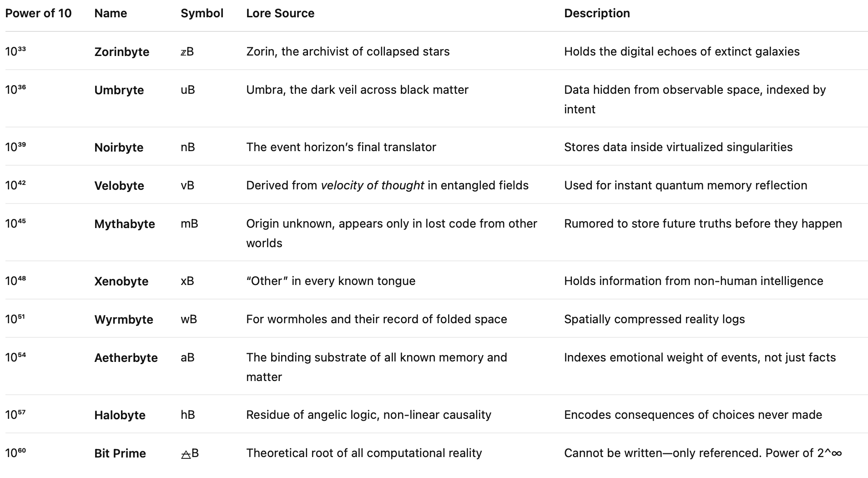Click the "Power of 10" column header
Image resolution: width=868 pixels, height=478 pixels.
tap(38, 13)
